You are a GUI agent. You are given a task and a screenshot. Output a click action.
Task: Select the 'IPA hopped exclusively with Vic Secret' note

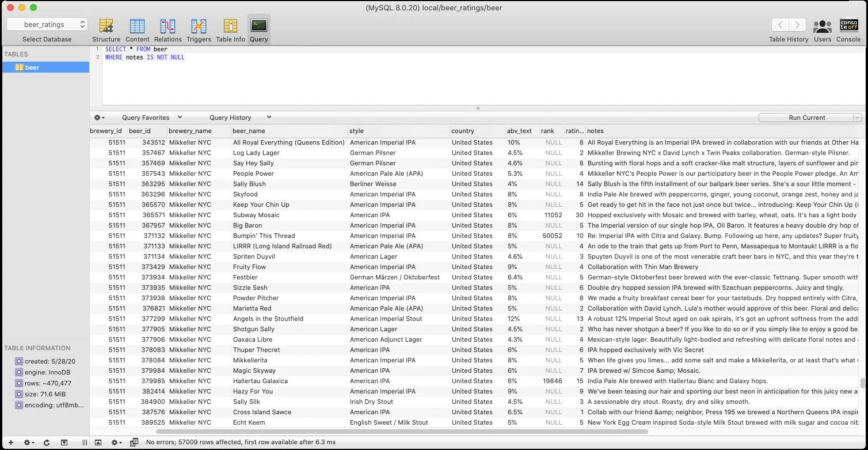[646, 350]
